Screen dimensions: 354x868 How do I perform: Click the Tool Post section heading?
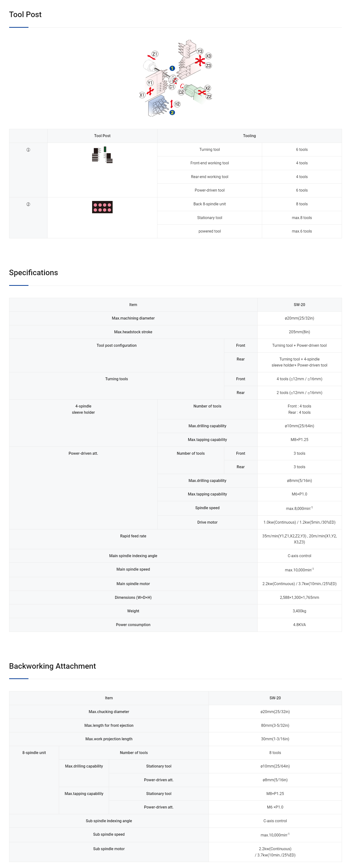pos(25,14)
